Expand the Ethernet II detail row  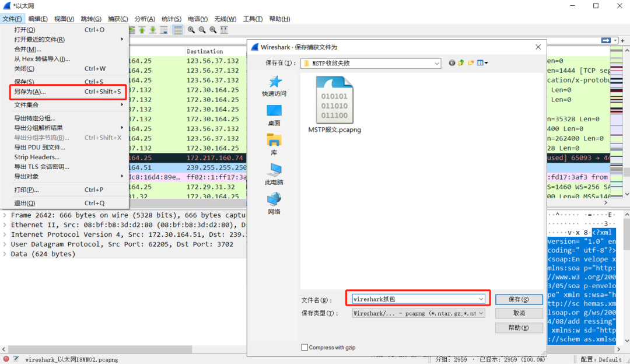5,225
